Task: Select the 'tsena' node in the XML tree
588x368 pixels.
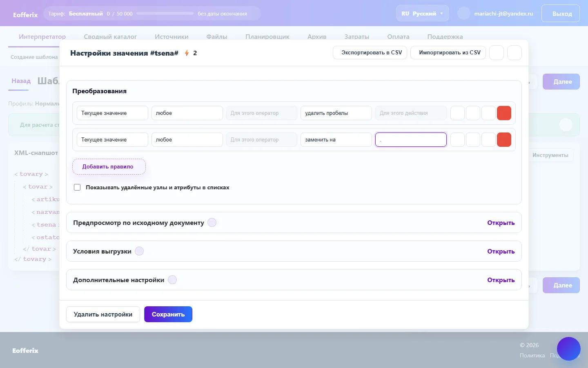Action: click(46, 225)
